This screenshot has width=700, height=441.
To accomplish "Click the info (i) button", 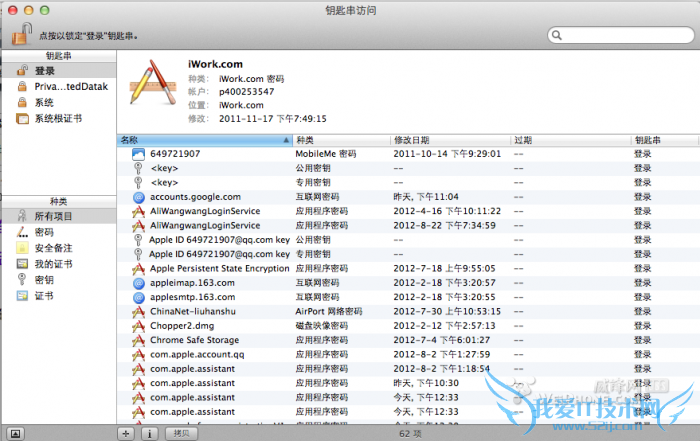I will pyautogui.click(x=150, y=433).
